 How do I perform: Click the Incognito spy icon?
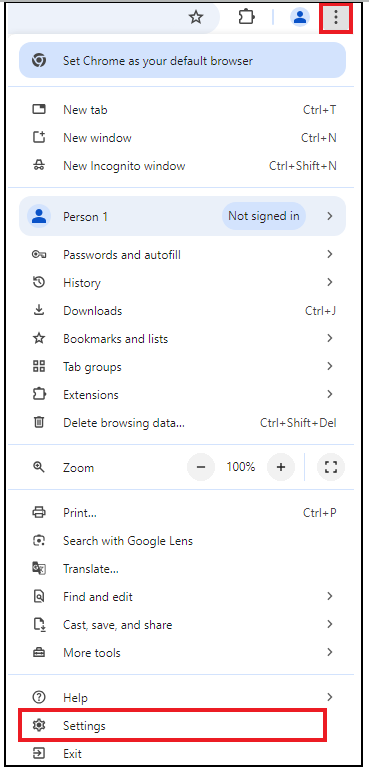39,166
